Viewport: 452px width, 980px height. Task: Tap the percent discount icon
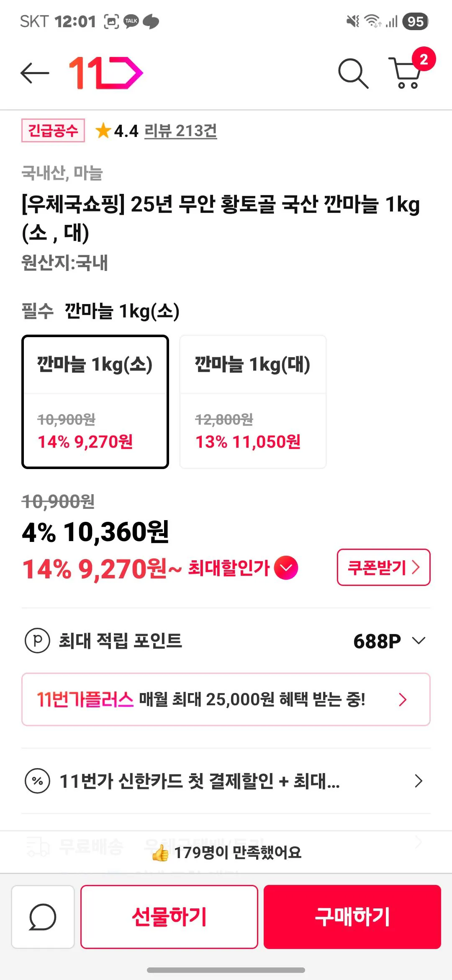[x=37, y=781]
